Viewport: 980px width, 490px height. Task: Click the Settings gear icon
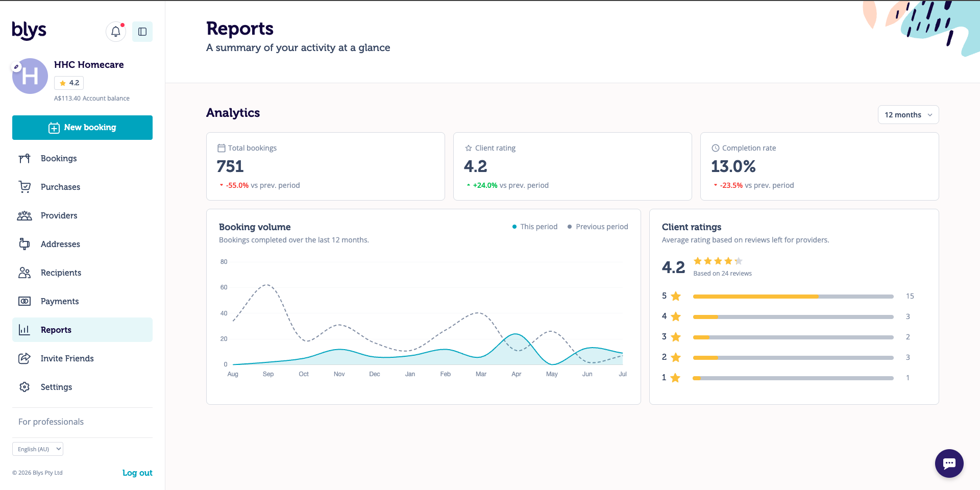[x=24, y=387]
